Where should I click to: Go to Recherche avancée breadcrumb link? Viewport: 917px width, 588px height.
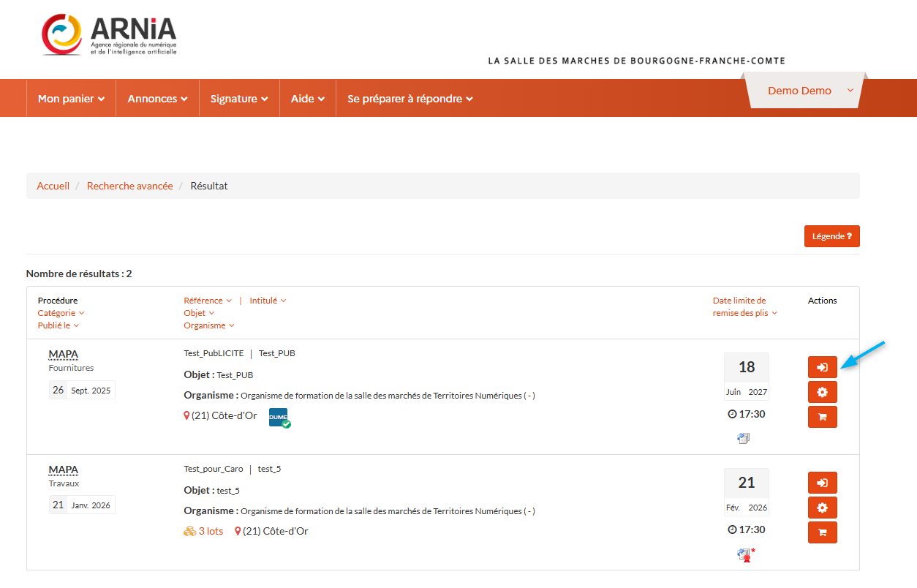click(129, 186)
